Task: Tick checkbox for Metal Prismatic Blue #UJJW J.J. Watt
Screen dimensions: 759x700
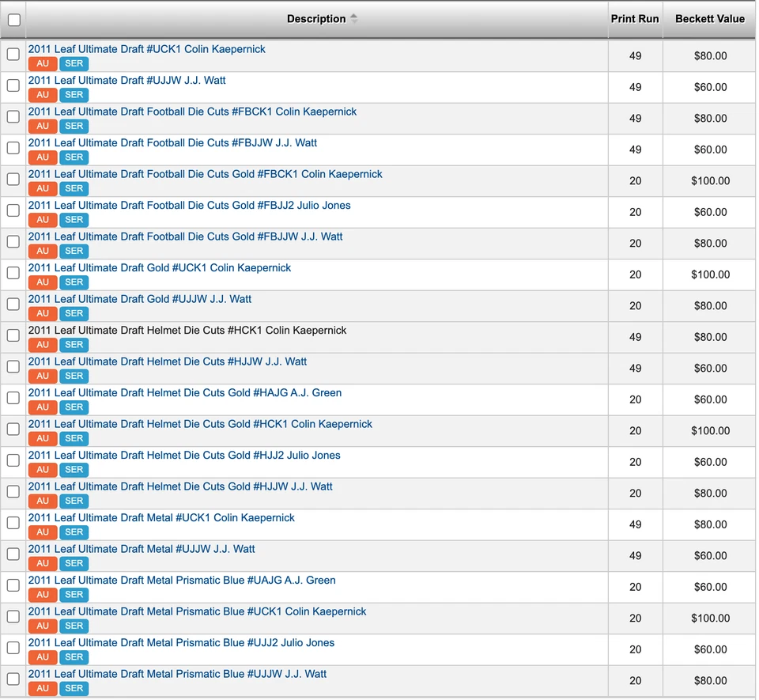Action: pyautogui.click(x=13, y=679)
